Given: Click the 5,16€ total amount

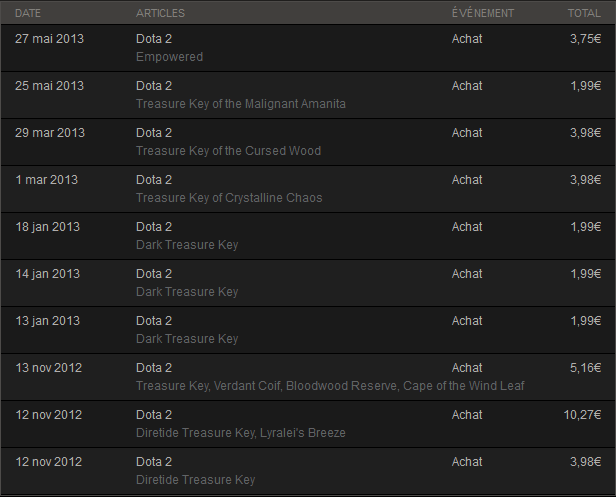Looking at the screenshot, I should pos(585,368).
